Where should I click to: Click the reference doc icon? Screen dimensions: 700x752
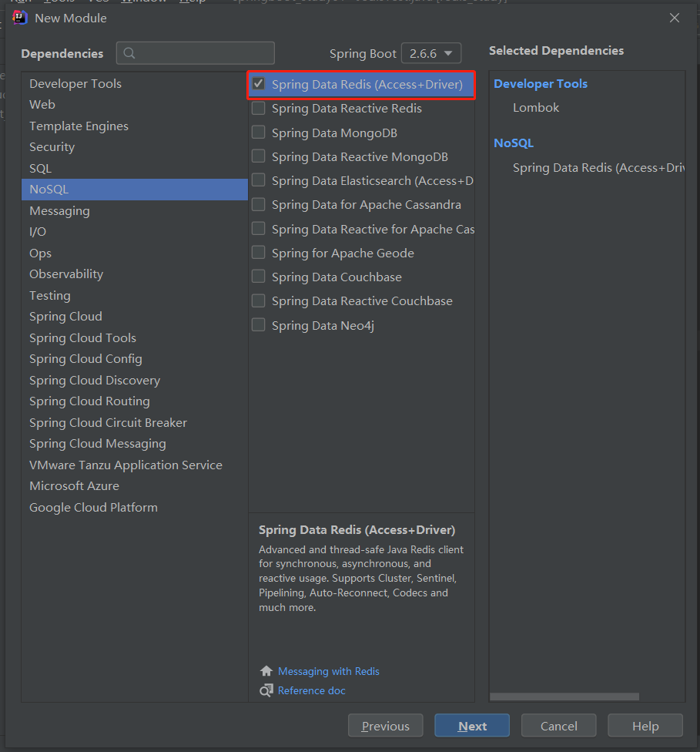[266, 690]
